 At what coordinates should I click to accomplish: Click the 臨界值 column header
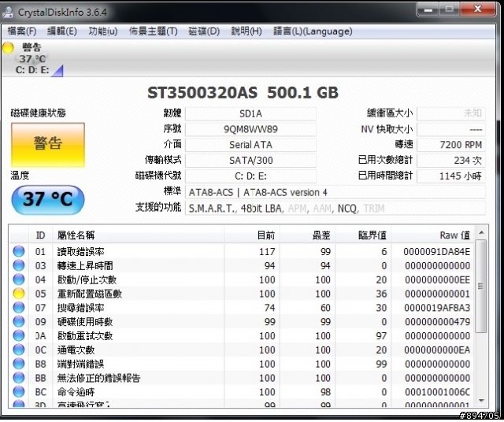pos(363,235)
